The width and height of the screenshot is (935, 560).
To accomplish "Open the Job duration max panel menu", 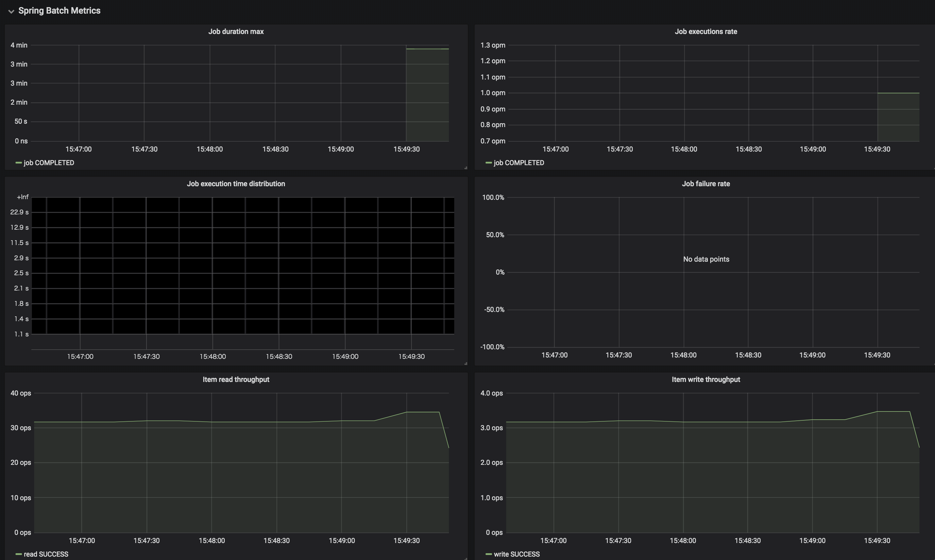I will coord(236,32).
